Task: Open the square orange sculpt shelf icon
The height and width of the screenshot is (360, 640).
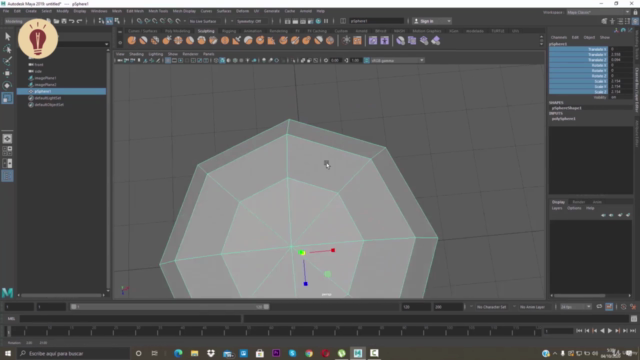Action: point(358,40)
